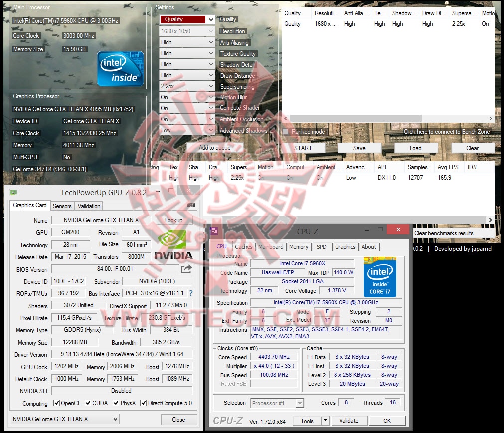Toggle the DirectCompute 5.0 checkbox

click(144, 403)
